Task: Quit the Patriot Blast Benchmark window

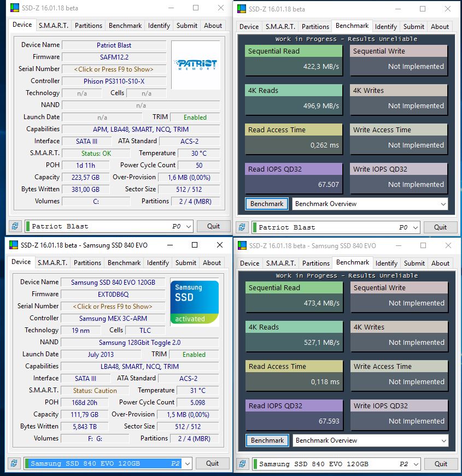Action: pos(440,227)
